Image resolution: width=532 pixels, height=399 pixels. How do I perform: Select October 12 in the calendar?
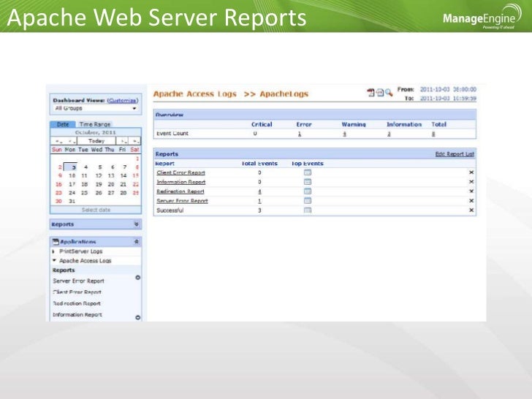click(x=99, y=175)
